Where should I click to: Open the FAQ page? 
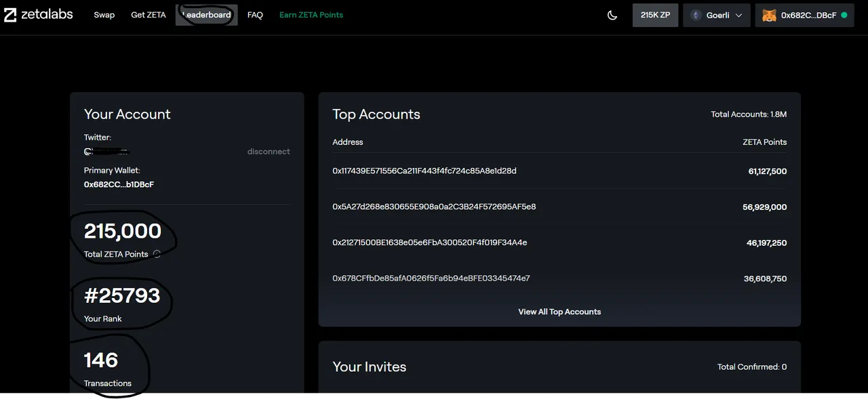[255, 15]
